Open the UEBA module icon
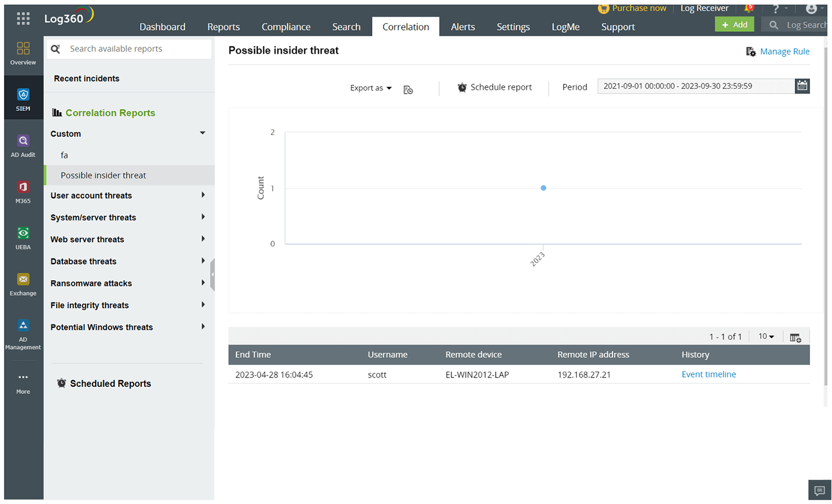 point(23,233)
